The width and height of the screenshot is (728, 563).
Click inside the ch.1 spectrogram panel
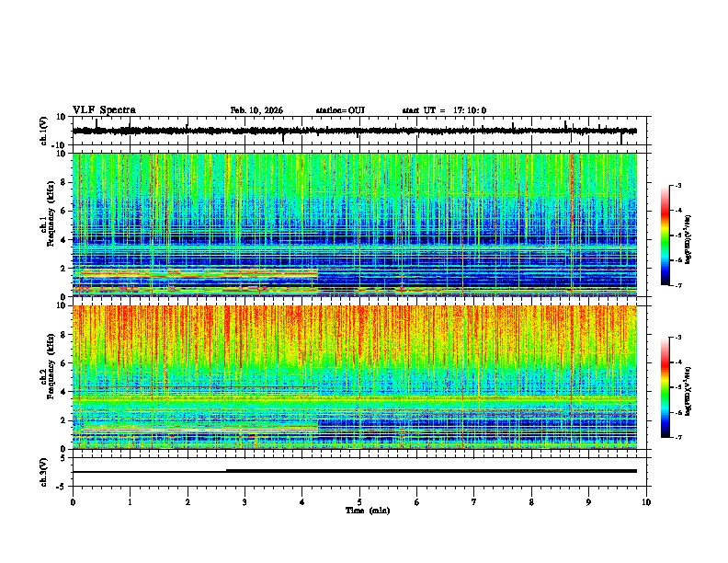[355, 224]
